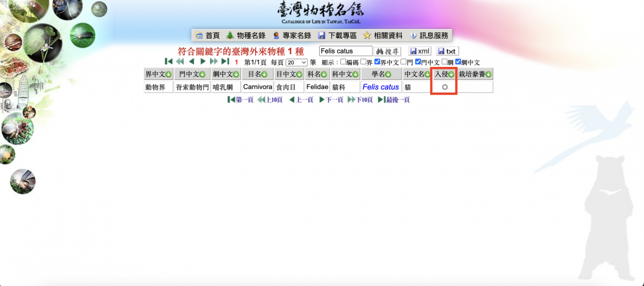Viewport: 644px width, 286px height.
Task: Click the 第一頁 link below table
Action: coord(240,100)
